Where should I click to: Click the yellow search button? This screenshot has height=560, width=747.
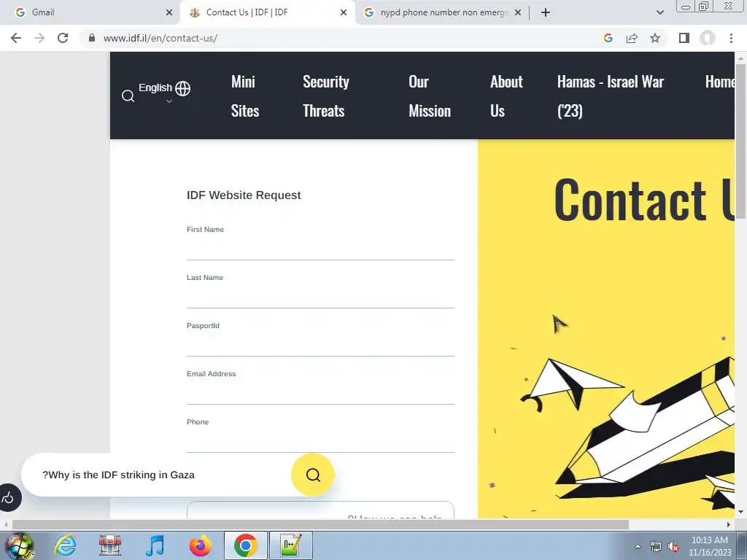click(313, 475)
